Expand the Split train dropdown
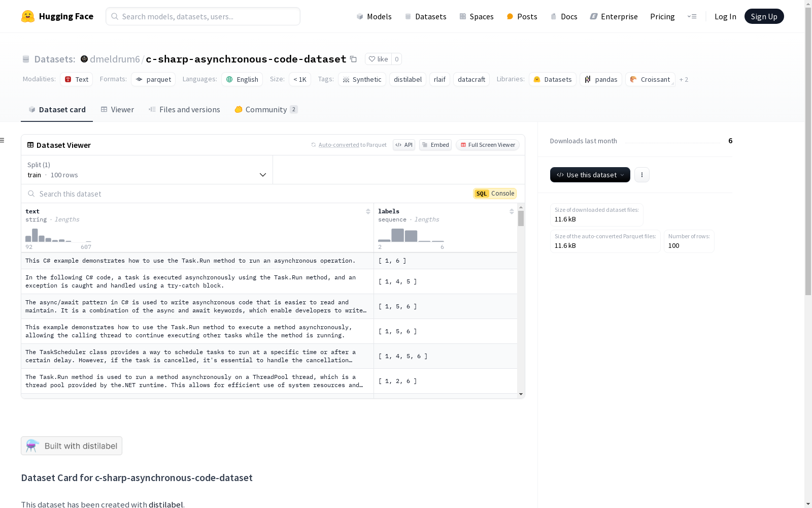 147,170
